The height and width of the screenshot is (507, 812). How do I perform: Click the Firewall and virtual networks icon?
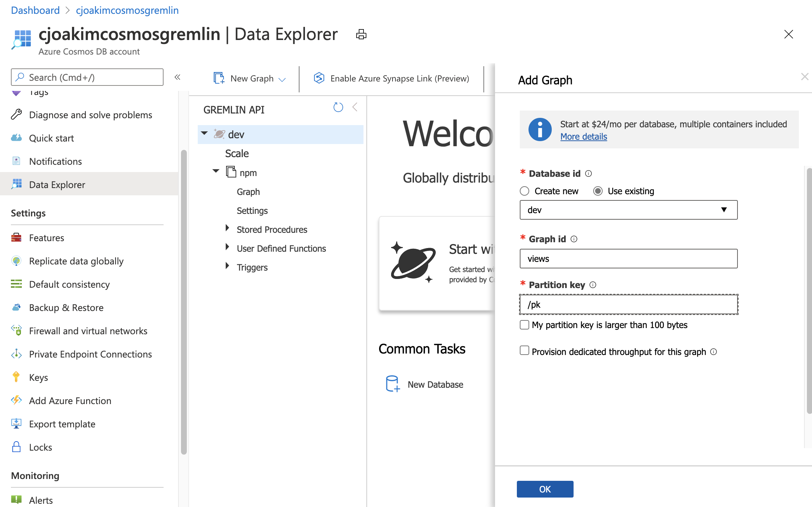[16, 330]
